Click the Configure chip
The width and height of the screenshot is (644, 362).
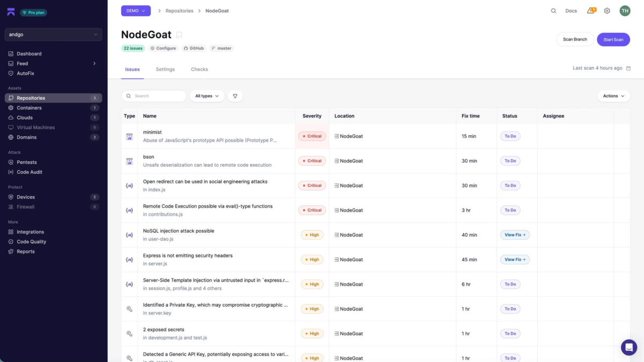[163, 48]
